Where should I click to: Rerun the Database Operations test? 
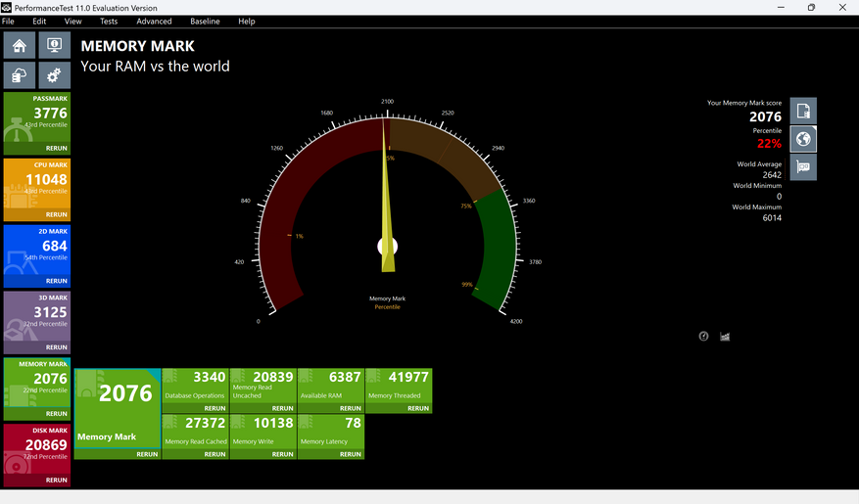(215, 408)
